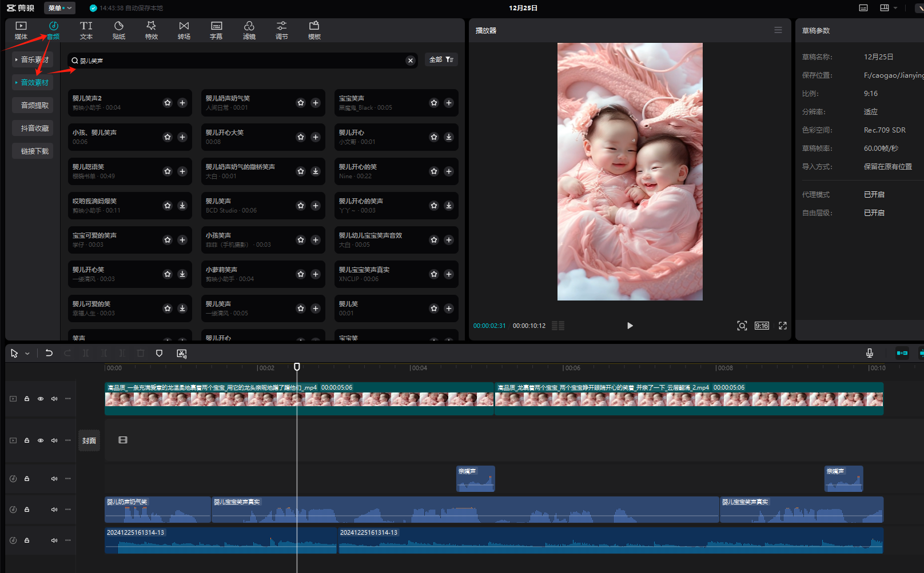
Task: Click the 封面 cover button
Action: [89, 440]
